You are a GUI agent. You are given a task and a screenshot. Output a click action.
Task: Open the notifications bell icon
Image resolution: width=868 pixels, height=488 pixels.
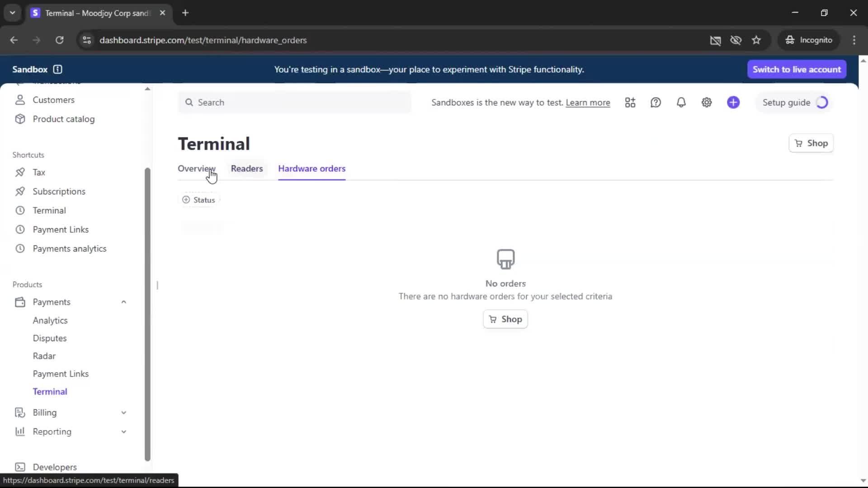pos(681,103)
